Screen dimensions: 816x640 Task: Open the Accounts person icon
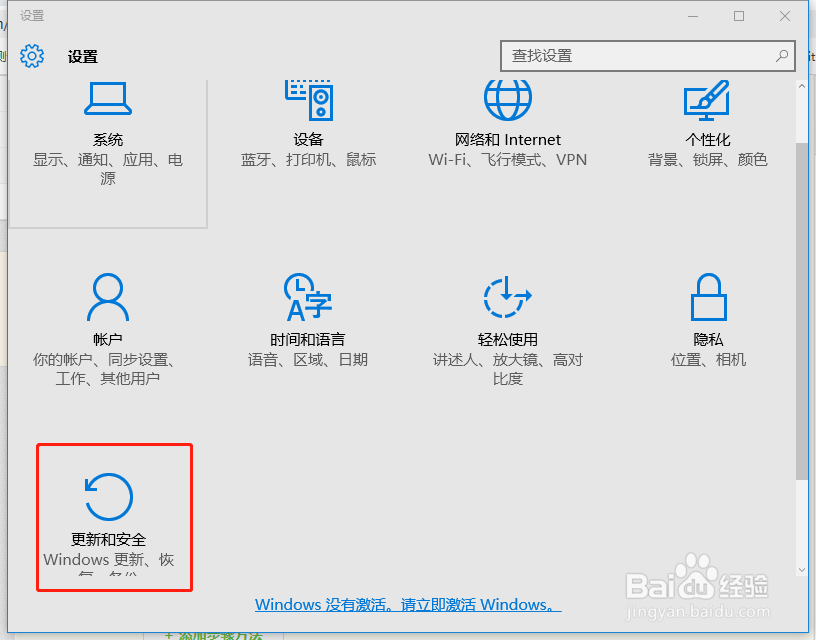pyautogui.click(x=108, y=297)
